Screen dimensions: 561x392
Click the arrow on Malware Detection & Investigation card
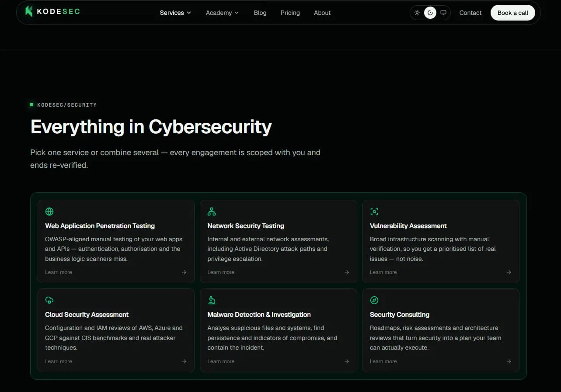pyautogui.click(x=347, y=361)
